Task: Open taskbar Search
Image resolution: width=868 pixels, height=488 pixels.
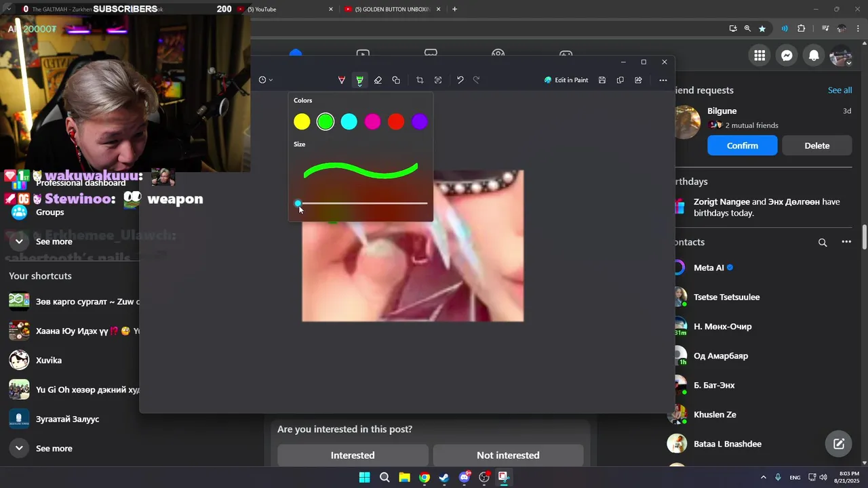Action: pyautogui.click(x=384, y=477)
